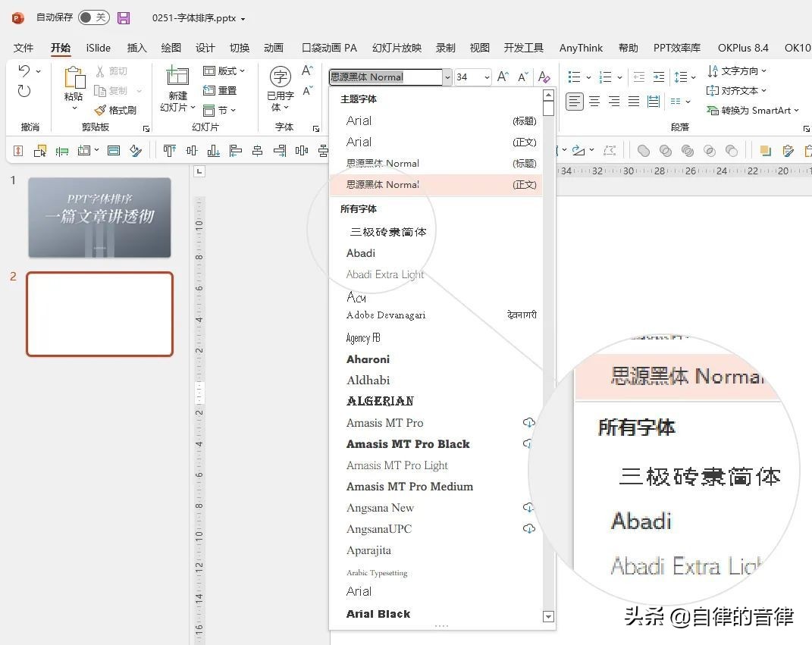Click the Format Painter brush icon
Viewport: 812px width, 645px height.
(100, 110)
